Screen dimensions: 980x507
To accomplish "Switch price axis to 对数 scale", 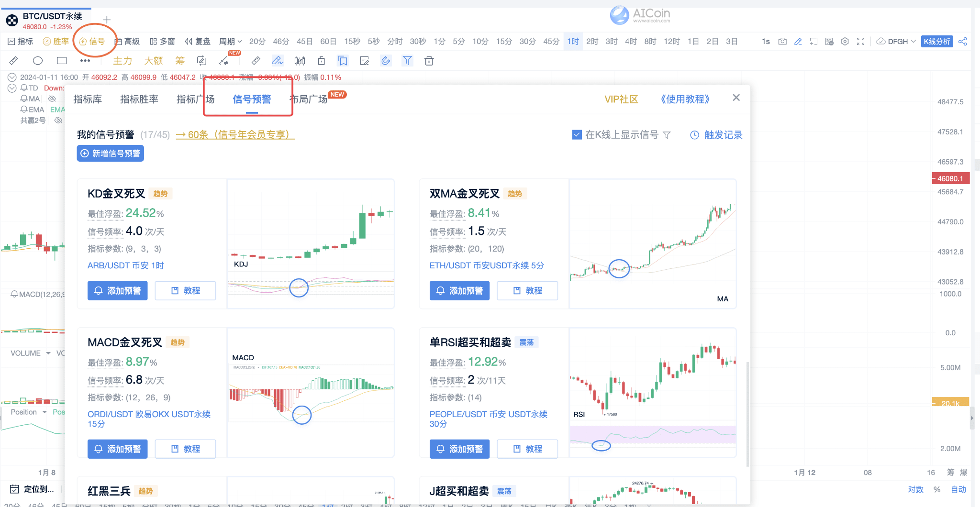I will [x=915, y=489].
